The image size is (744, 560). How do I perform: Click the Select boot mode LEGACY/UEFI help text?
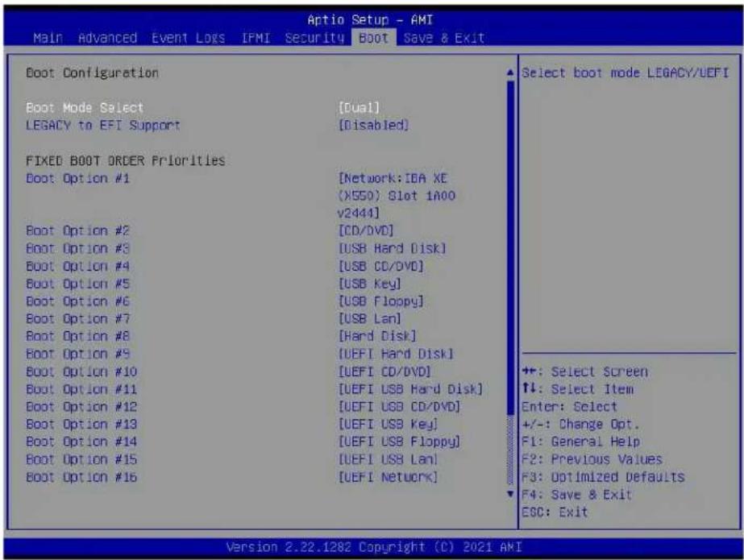pos(625,73)
